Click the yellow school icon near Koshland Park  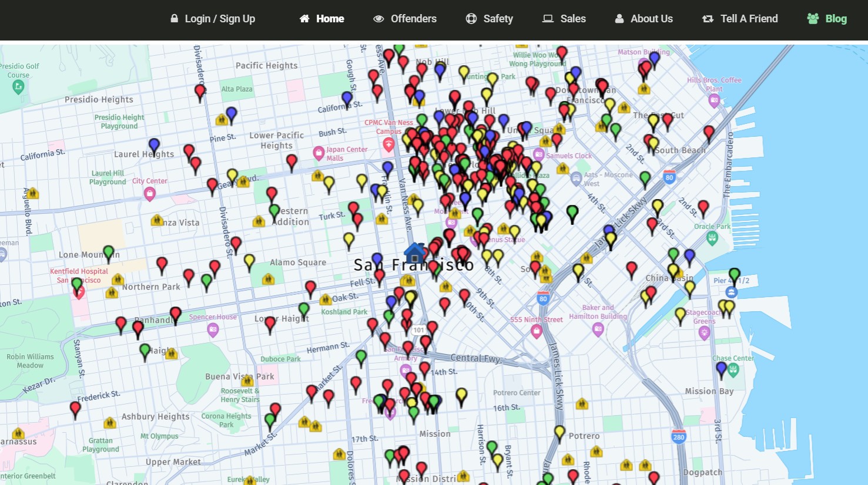(x=324, y=298)
